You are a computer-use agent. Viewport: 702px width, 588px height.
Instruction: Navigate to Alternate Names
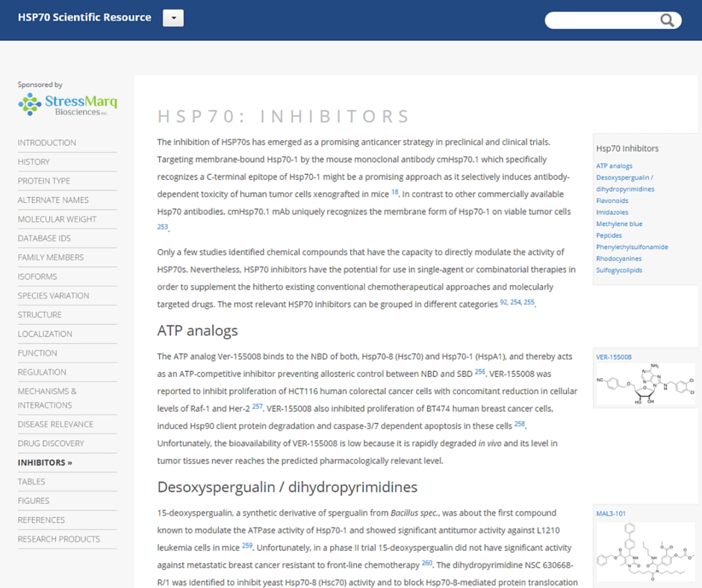[53, 200]
